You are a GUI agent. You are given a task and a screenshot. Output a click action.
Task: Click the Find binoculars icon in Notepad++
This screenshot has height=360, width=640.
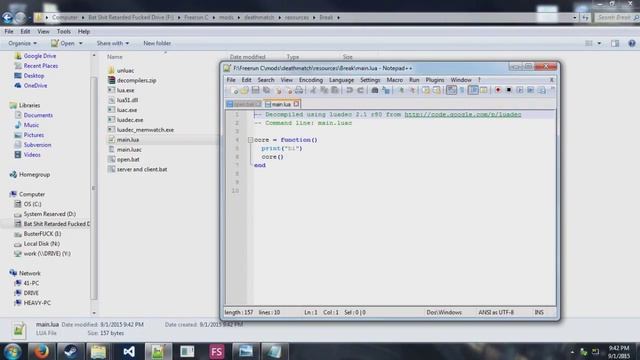pyautogui.click(x=375, y=90)
